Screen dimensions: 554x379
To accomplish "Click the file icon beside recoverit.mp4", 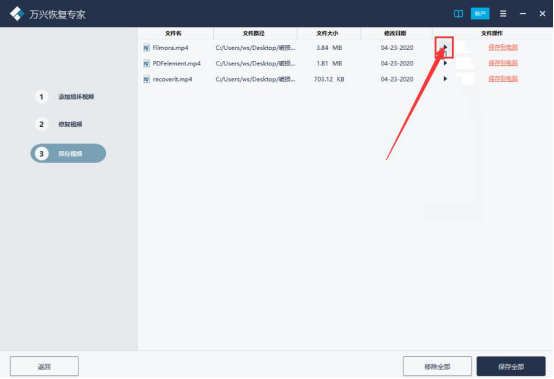I will (x=146, y=79).
